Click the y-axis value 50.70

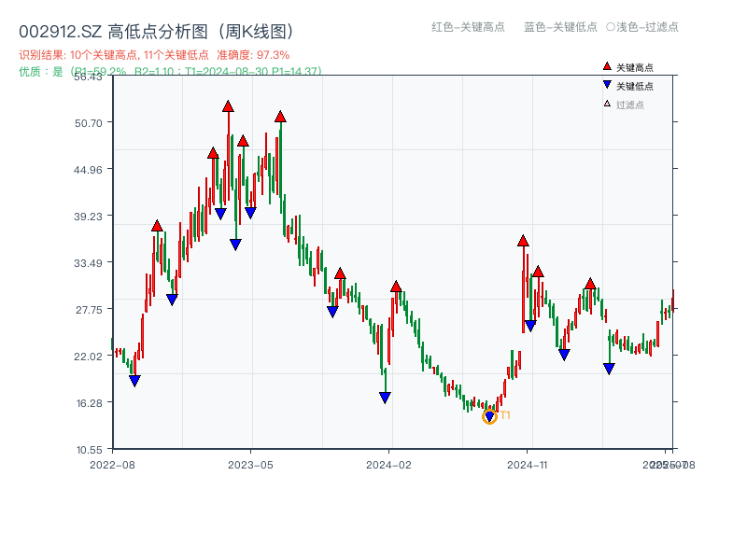(x=89, y=121)
